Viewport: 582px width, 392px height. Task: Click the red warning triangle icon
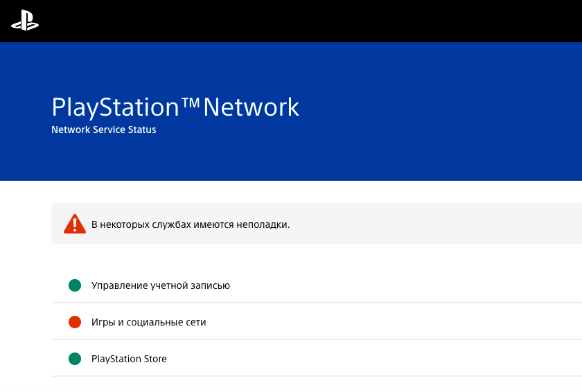click(x=74, y=224)
